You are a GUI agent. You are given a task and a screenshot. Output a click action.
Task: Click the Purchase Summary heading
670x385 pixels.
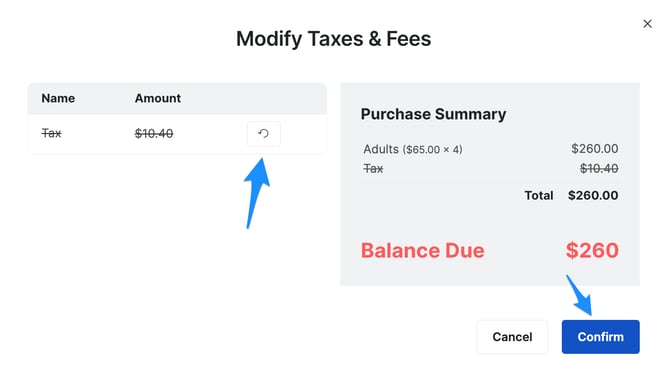point(433,114)
